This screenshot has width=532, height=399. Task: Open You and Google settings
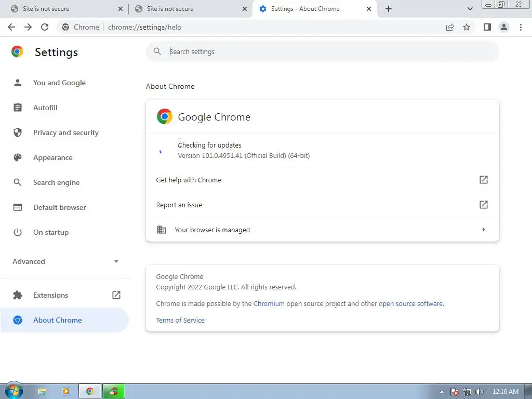click(59, 83)
